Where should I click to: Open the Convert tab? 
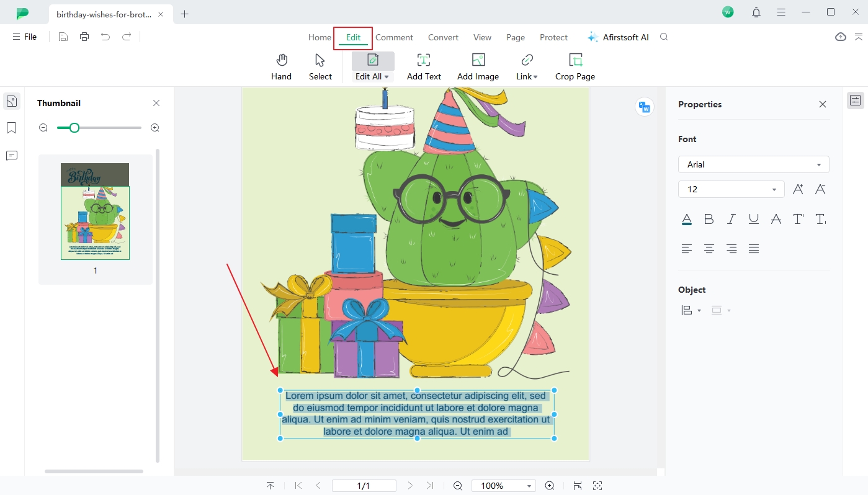click(443, 37)
